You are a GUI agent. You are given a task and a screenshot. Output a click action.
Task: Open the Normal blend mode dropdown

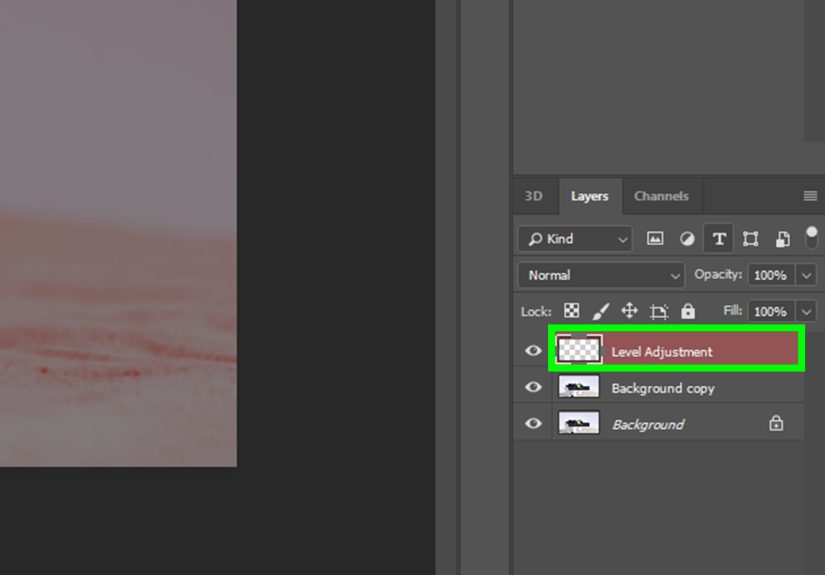[601, 275]
